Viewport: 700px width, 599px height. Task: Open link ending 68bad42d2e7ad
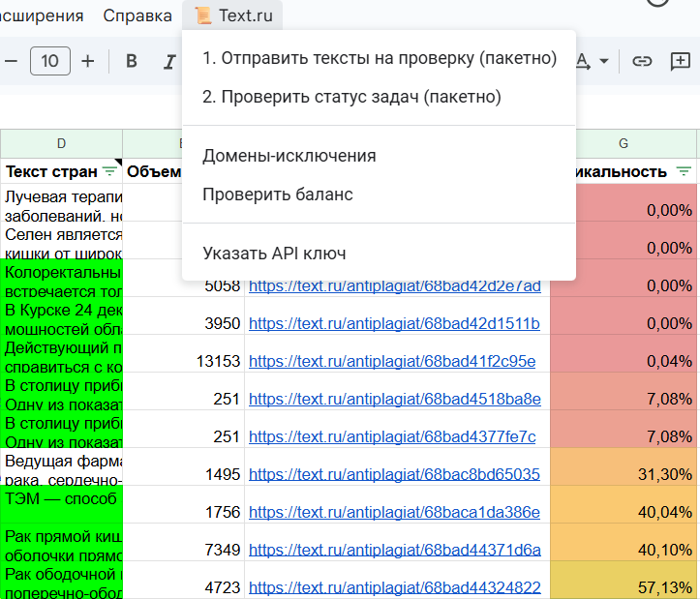(x=395, y=285)
